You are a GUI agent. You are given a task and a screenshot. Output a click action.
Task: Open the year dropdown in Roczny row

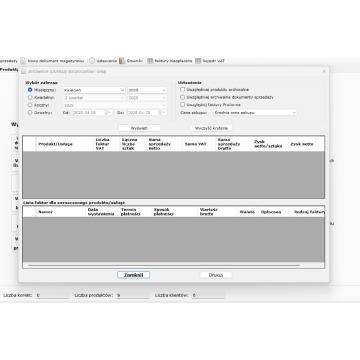[115, 105]
